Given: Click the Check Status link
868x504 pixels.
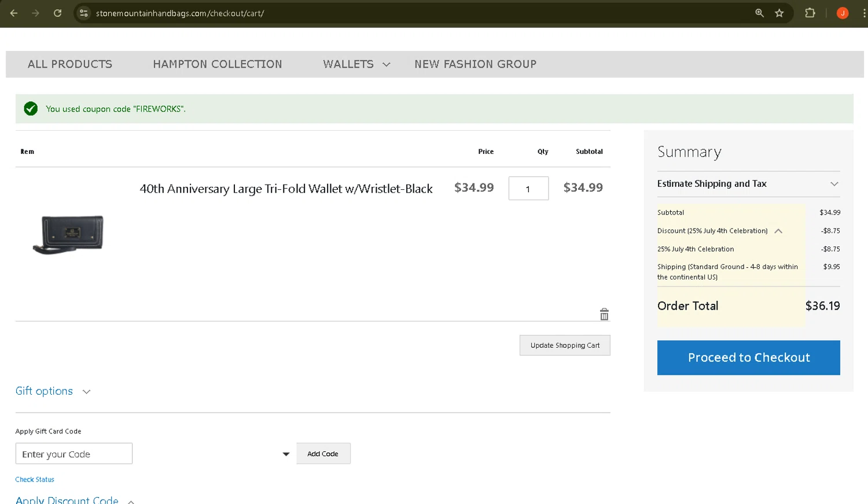Looking at the screenshot, I should pos(35,480).
